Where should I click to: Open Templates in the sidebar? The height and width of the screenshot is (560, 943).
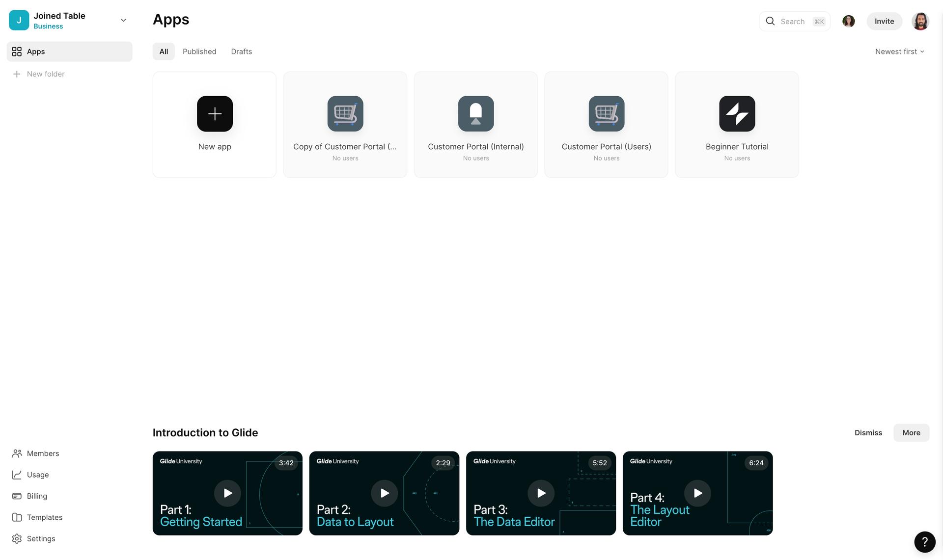point(44,517)
